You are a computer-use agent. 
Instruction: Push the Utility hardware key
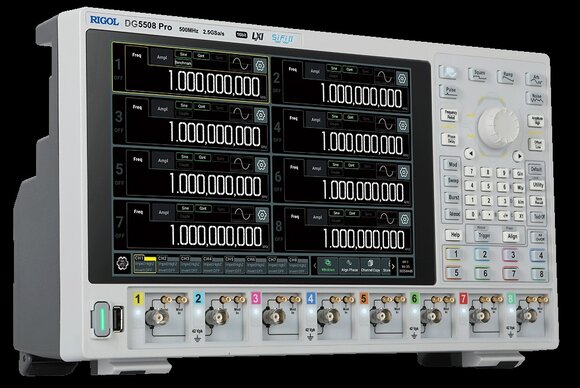coord(537,185)
